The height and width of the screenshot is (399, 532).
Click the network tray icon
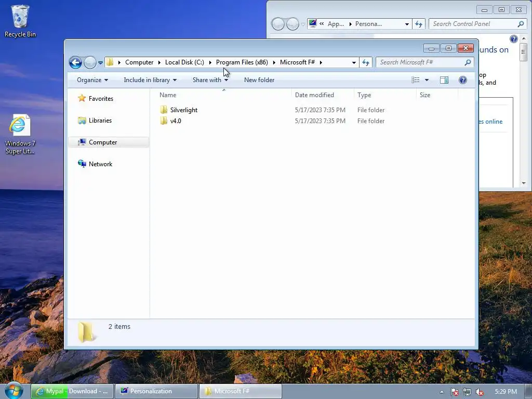coord(467,392)
